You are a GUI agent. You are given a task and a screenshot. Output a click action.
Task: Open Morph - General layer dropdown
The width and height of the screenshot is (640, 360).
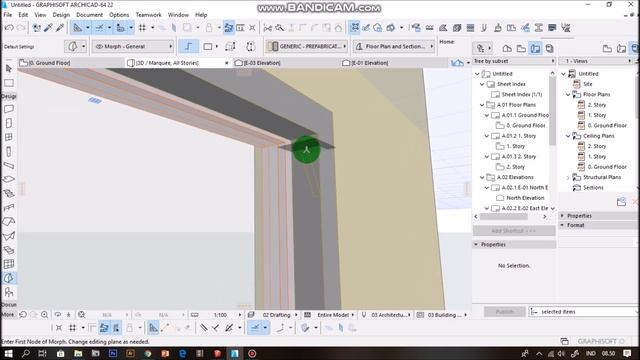pyautogui.click(x=133, y=46)
